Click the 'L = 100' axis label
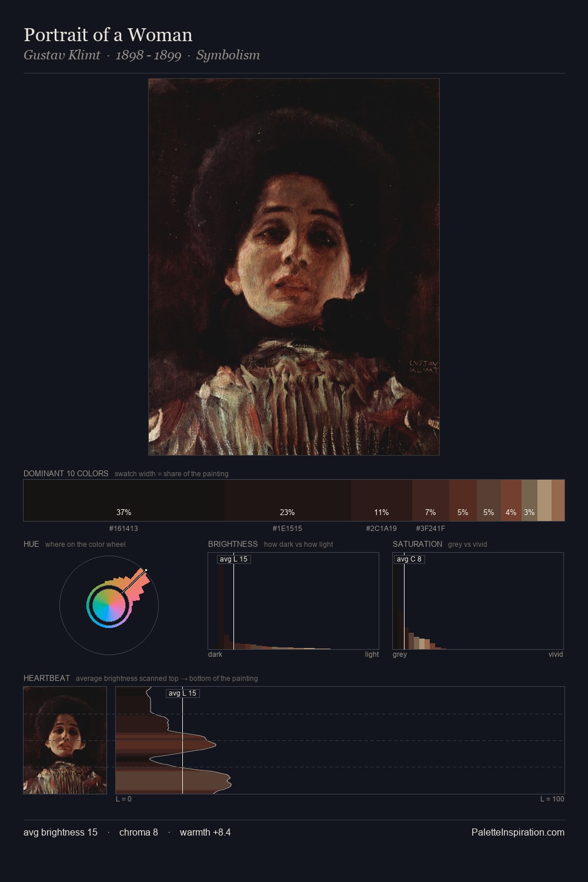This screenshot has height=882, width=588. 552,799
